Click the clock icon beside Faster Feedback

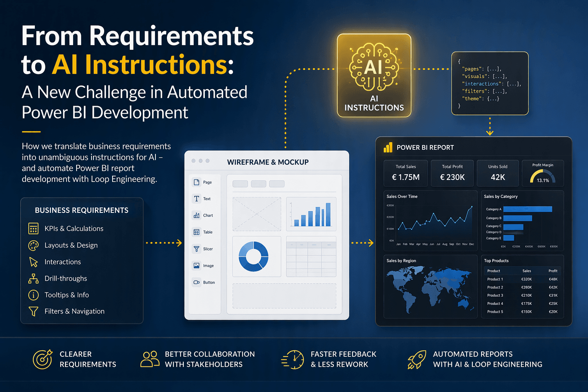(293, 359)
